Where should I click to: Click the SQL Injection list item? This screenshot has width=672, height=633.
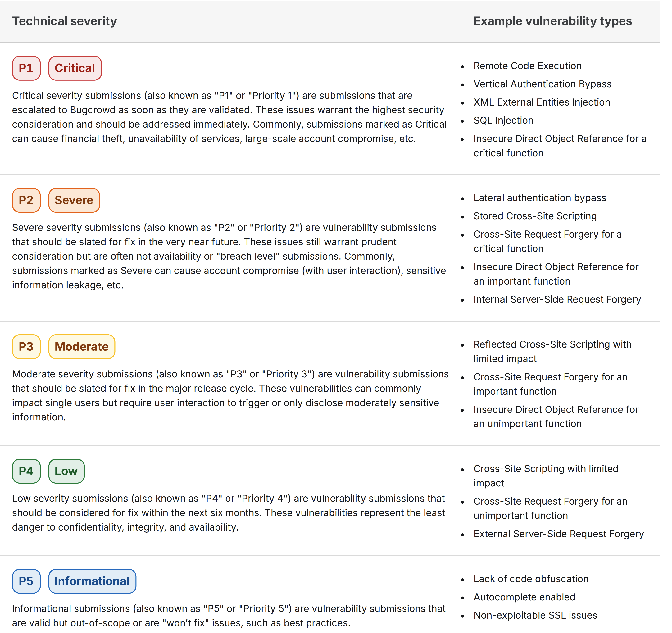point(504,121)
